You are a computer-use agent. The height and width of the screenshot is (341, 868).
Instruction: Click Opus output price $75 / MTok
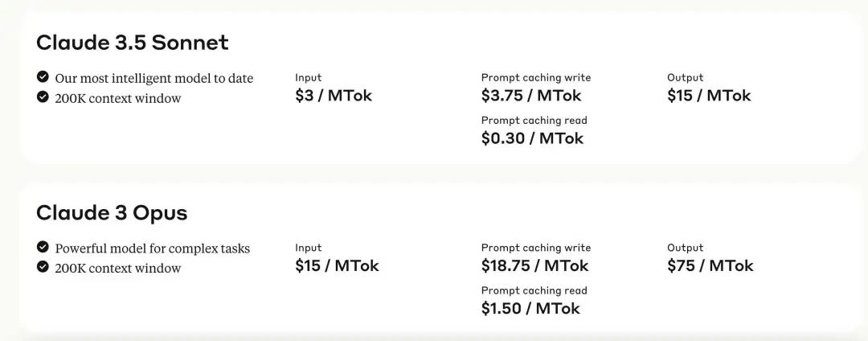[x=710, y=265]
